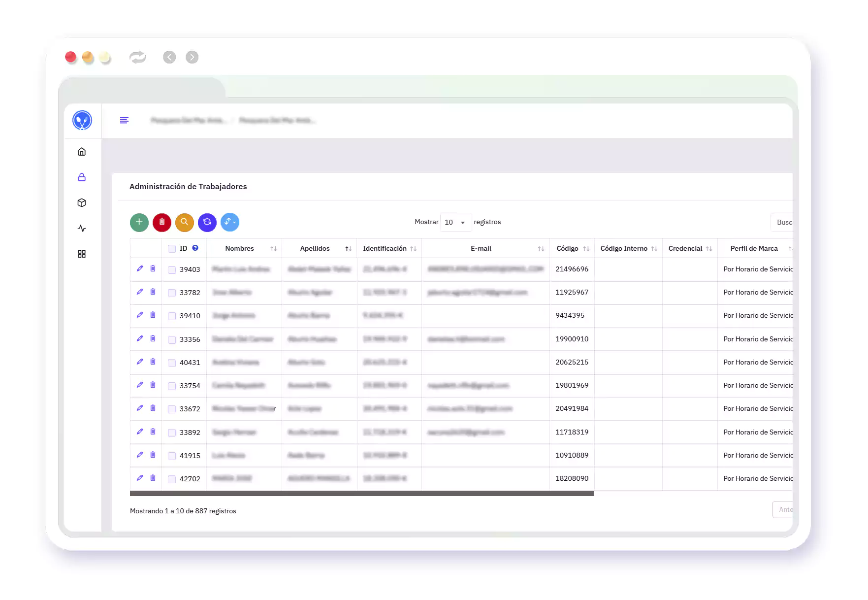The image size is (868, 600).
Task: Click the Buscar search field
Action: click(x=782, y=223)
